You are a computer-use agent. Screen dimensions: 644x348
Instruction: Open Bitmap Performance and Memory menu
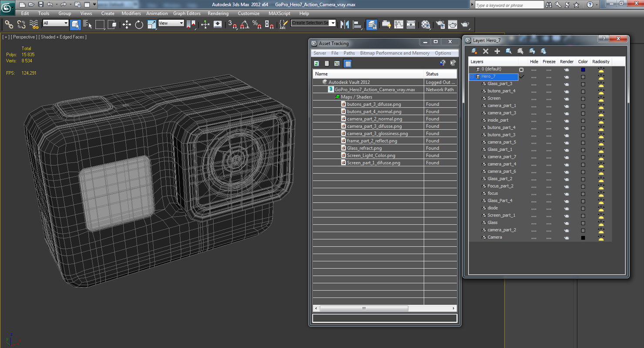pos(395,53)
